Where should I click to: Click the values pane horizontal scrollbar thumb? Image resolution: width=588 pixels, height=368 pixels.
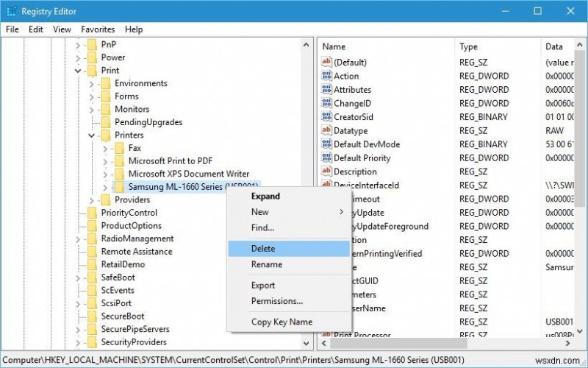point(398,343)
